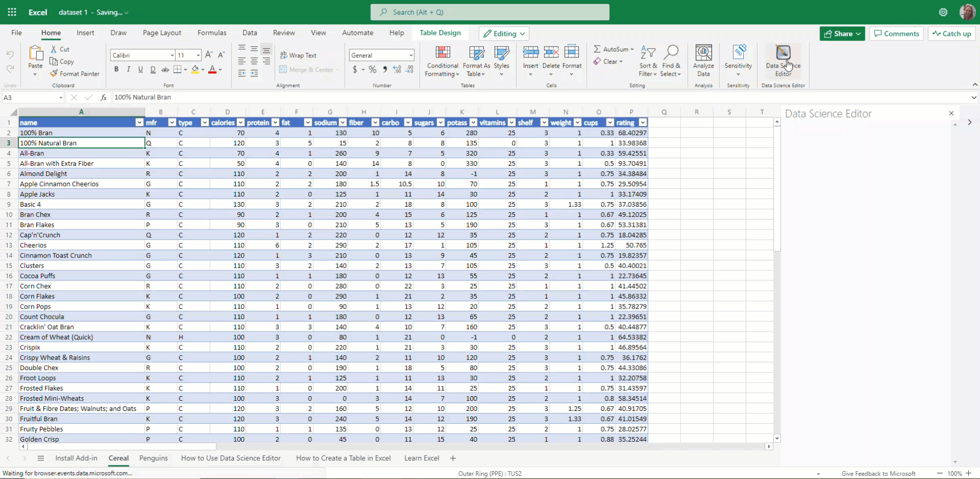980x479 pixels.
Task: Open the Microsoft app launcher grid
Action: [x=12, y=12]
